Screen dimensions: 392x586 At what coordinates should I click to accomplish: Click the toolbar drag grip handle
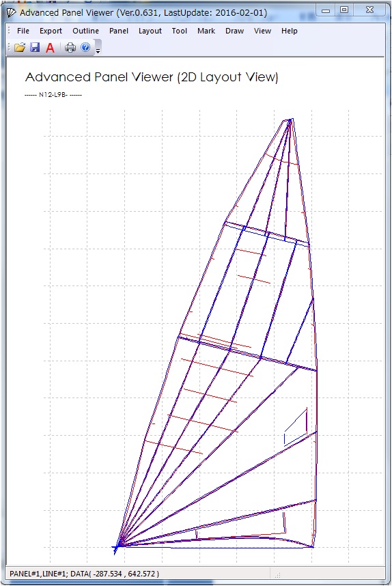pyautogui.click(x=9, y=47)
